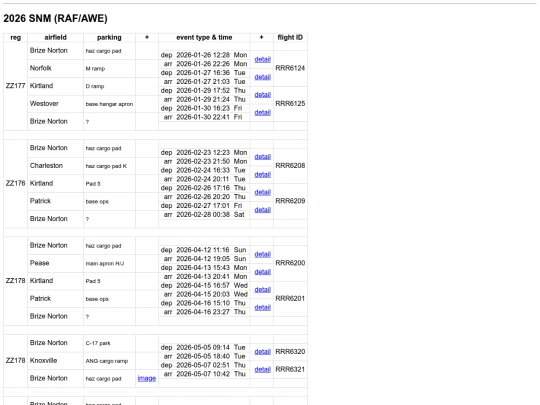Viewport: 540px width, 405px height.
Task: Click the 'dep 2026-01-26 12:28 Mon' row
Action: 204,55
